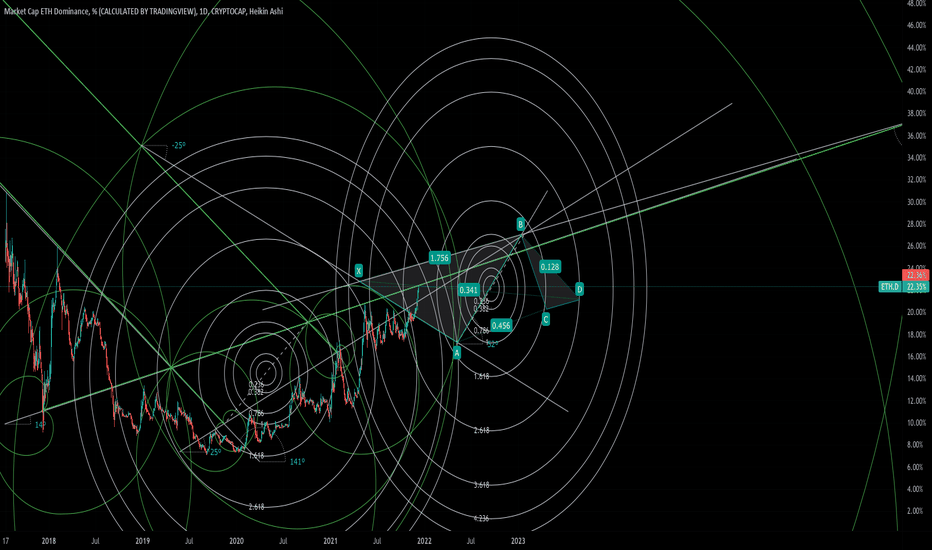Click the Jul label between 2021 and 2022
The height and width of the screenshot is (550, 932).
[377, 541]
